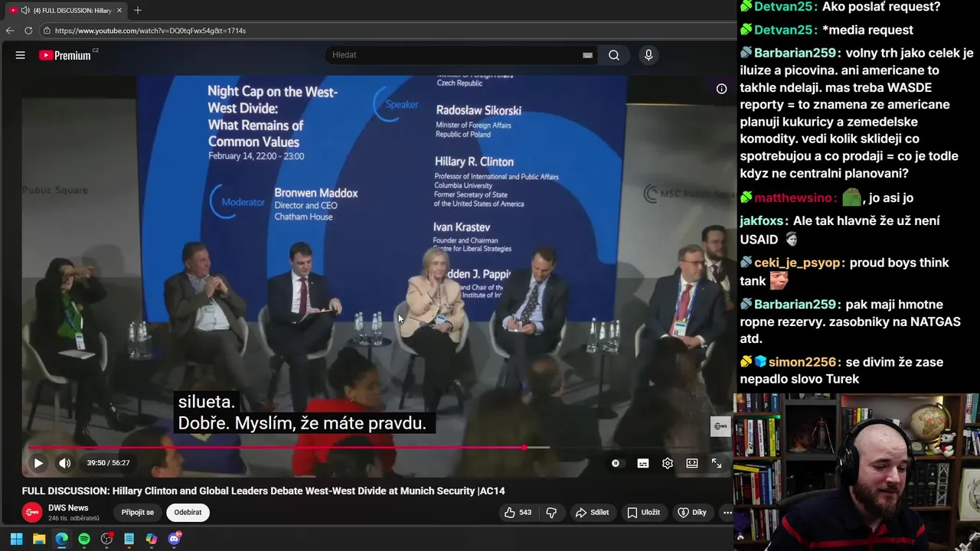Switch to theater mode view
The image size is (980, 551).
tap(692, 463)
